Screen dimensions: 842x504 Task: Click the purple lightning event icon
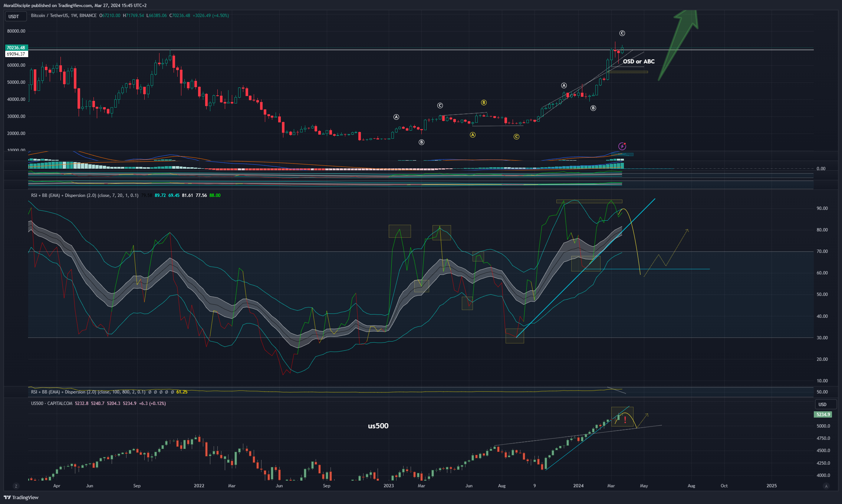coord(622,146)
